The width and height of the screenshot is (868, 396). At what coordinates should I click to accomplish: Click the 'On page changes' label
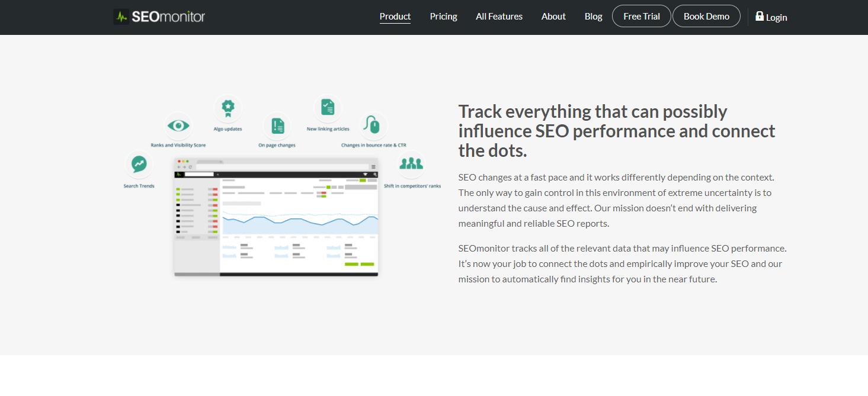(277, 145)
